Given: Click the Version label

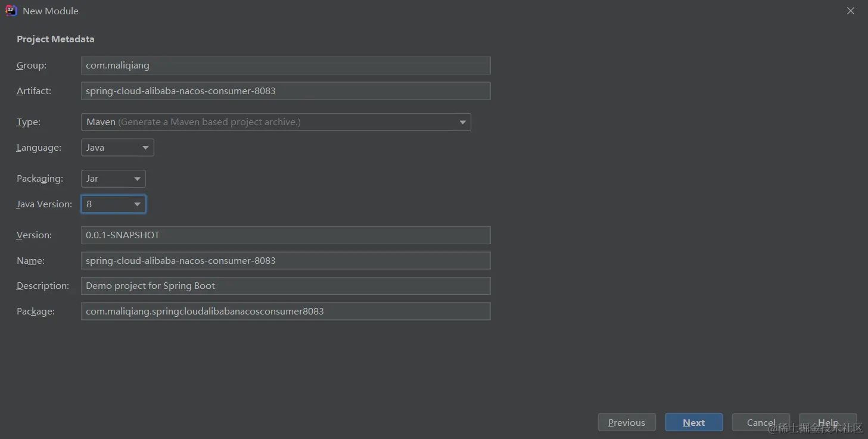Looking at the screenshot, I should 34,235.
